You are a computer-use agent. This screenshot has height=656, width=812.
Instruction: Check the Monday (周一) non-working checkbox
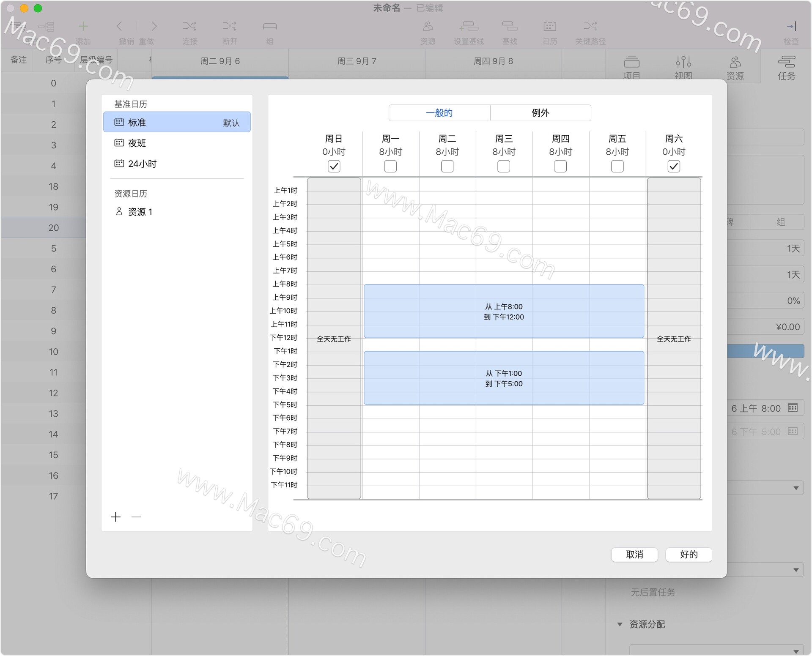[390, 167]
